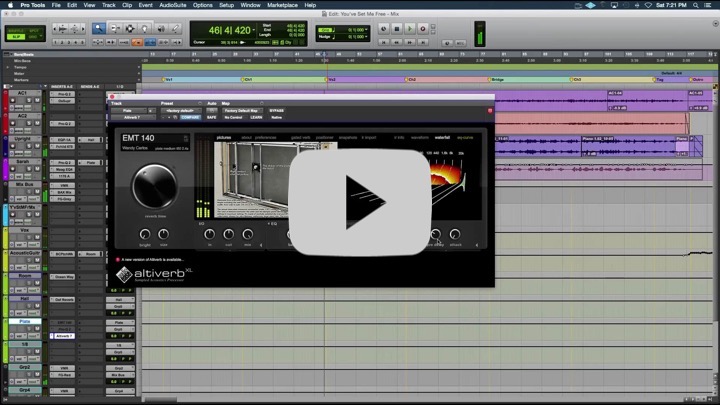Toggle the SAFE button in the plugin header
Viewport: 720px width, 405px height.
pyautogui.click(x=211, y=118)
